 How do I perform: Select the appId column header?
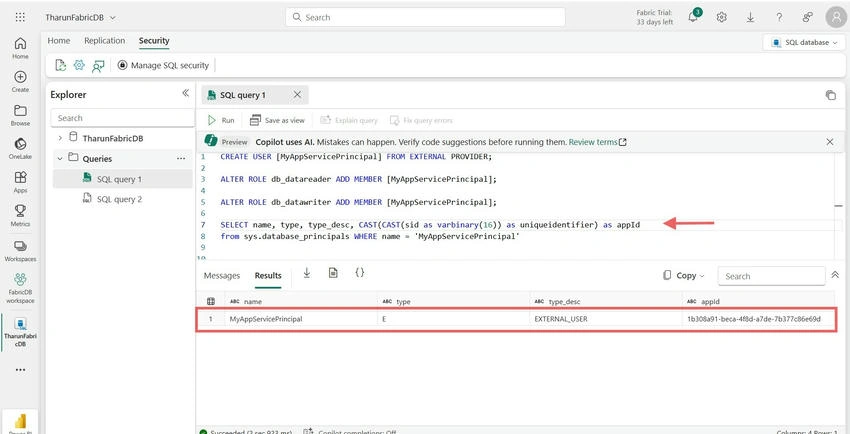[x=759, y=301]
